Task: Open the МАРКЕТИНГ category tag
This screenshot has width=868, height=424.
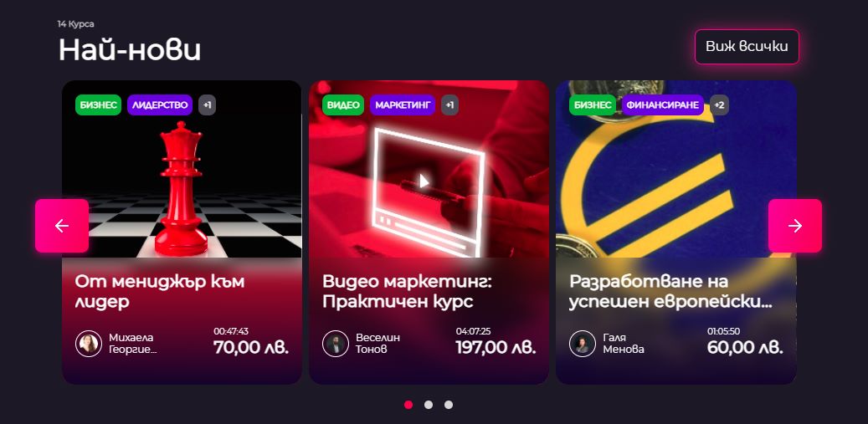Action: coord(403,105)
